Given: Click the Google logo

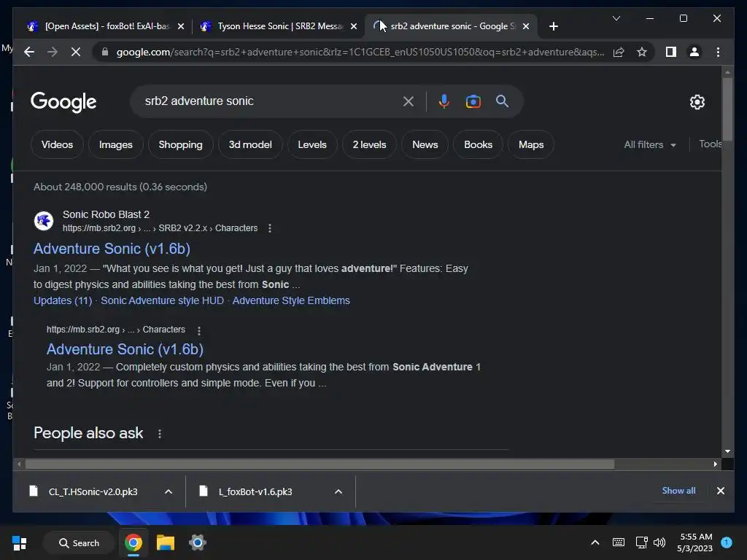Looking at the screenshot, I should point(63,102).
